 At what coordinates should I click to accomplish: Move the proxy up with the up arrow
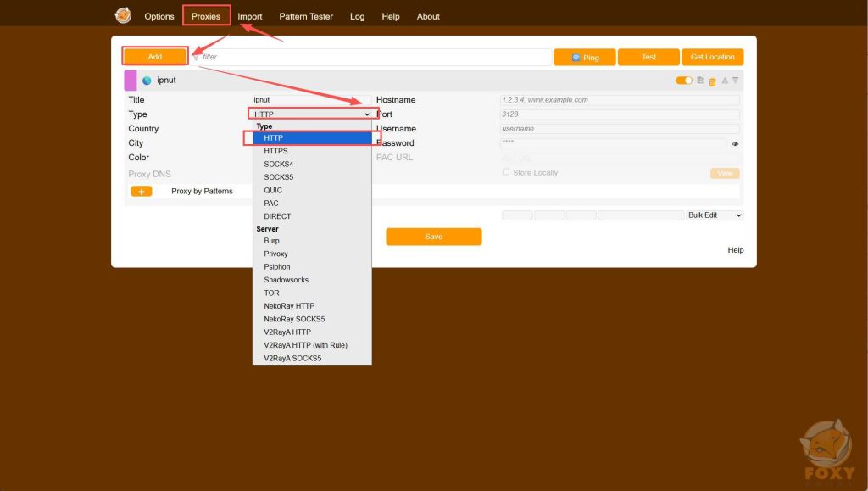click(x=724, y=81)
